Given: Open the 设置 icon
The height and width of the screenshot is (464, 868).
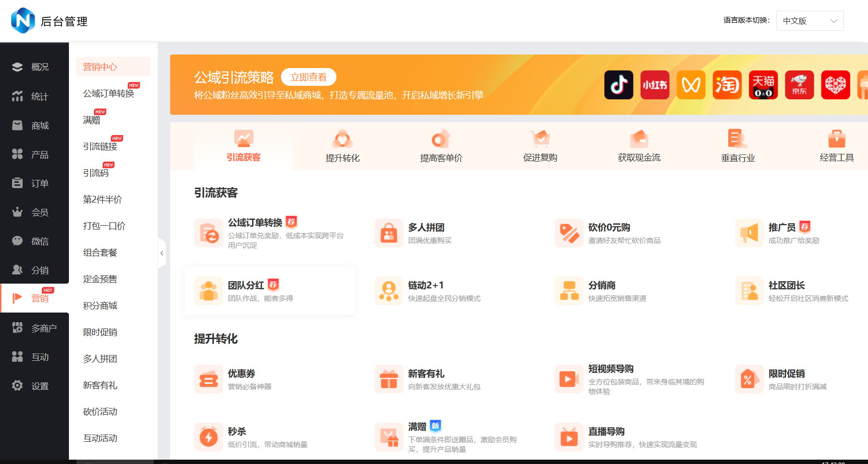Looking at the screenshot, I should pyautogui.click(x=17, y=385).
